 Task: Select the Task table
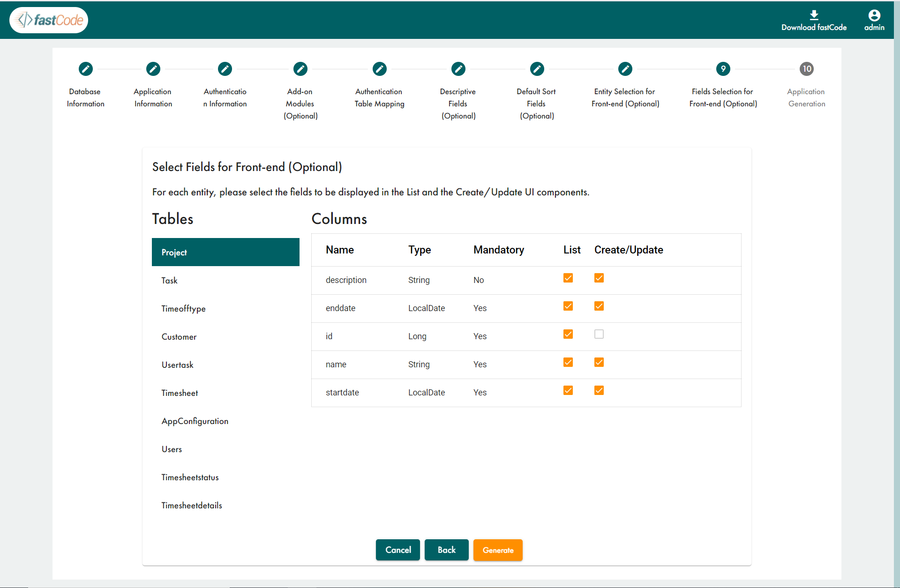point(225,280)
